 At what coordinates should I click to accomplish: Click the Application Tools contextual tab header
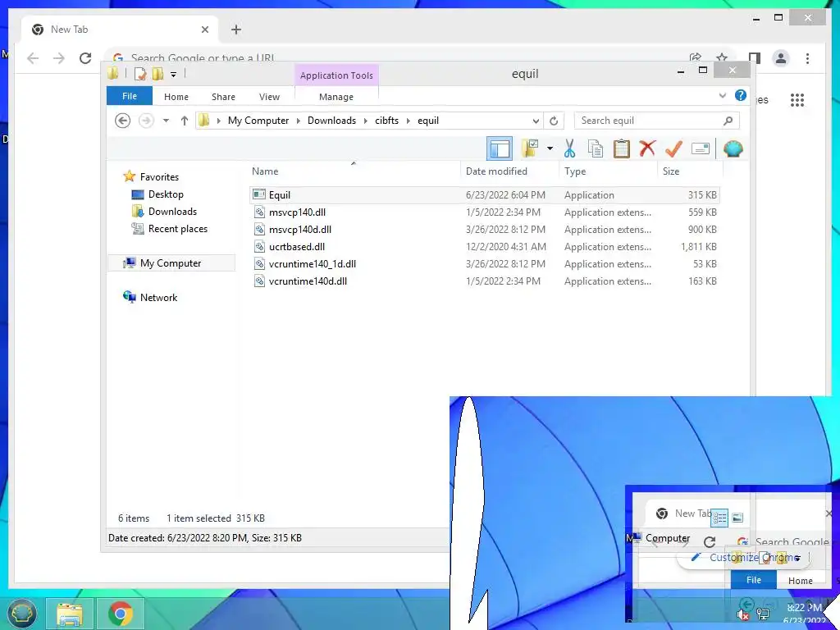coord(336,75)
